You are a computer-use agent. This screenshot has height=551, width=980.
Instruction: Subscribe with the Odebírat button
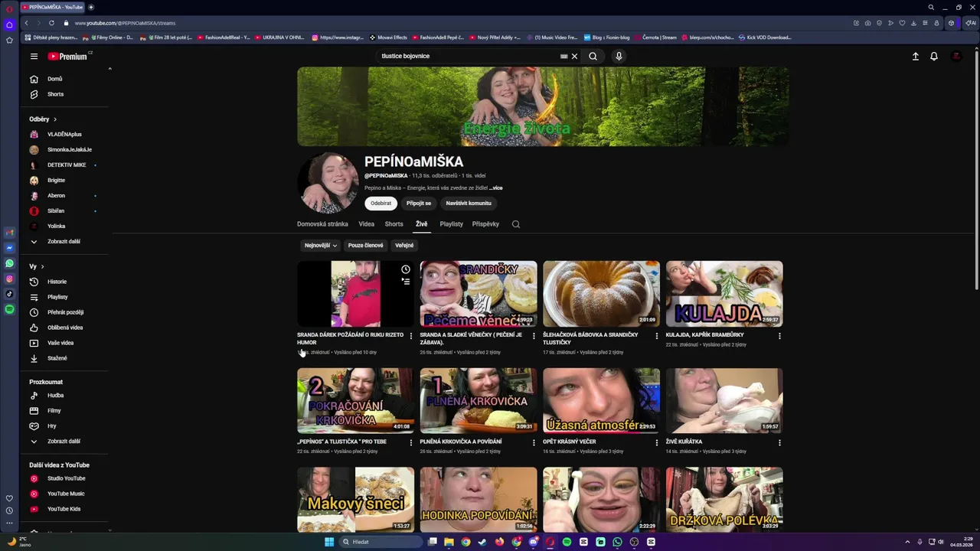(x=381, y=204)
